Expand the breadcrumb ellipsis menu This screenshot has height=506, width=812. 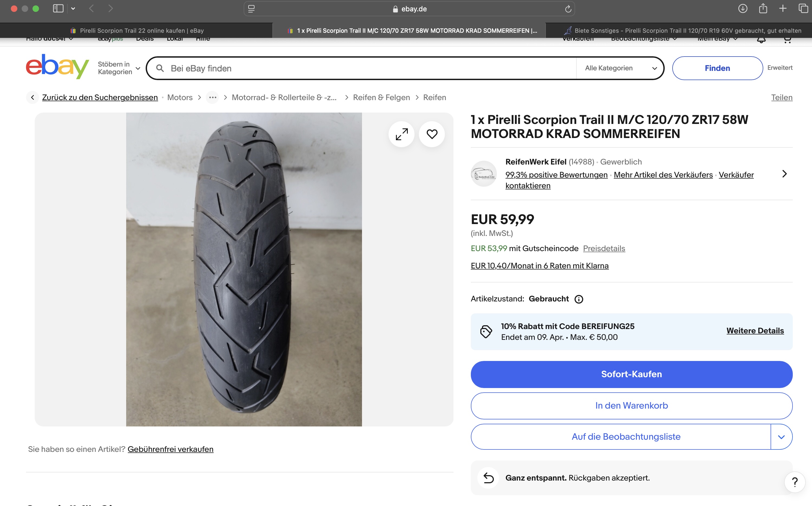coord(213,98)
